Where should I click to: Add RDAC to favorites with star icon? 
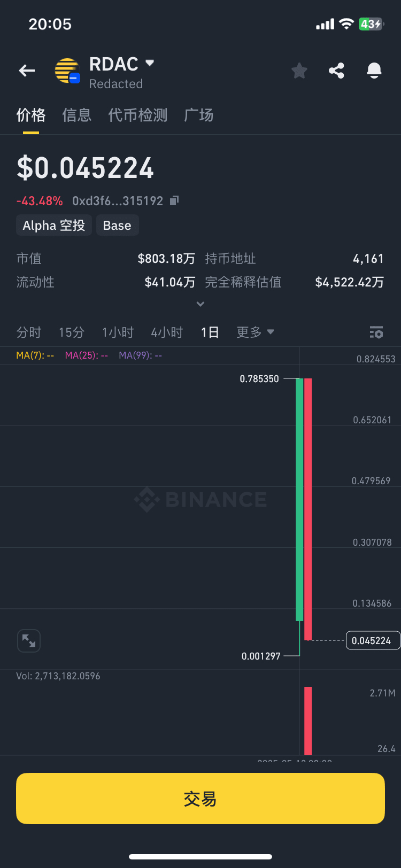point(299,71)
